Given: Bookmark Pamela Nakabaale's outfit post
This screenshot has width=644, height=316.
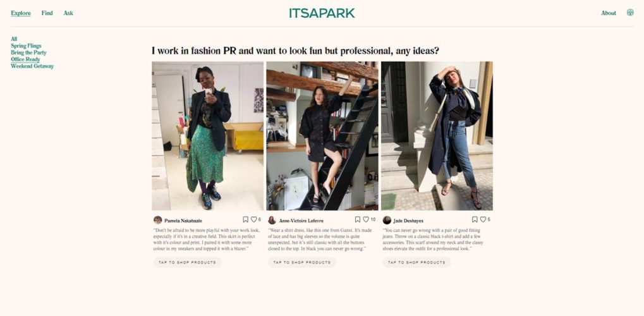Looking at the screenshot, I should (246, 219).
